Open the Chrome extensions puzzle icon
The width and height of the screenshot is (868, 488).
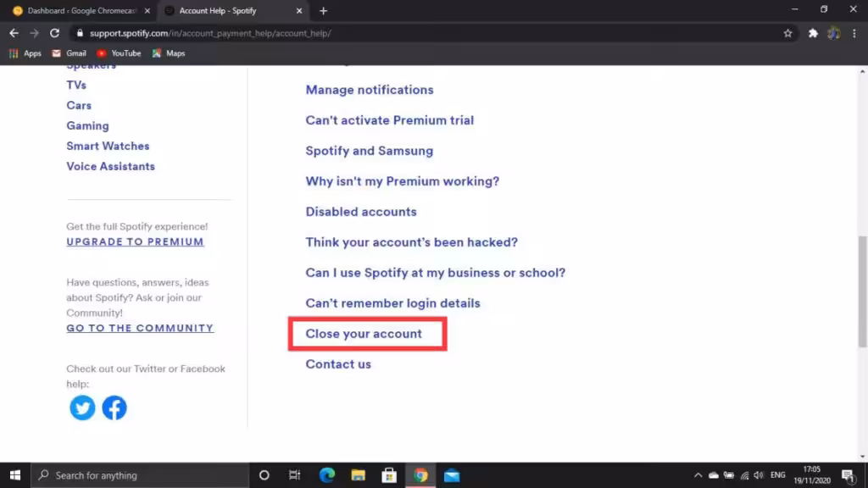click(x=813, y=33)
